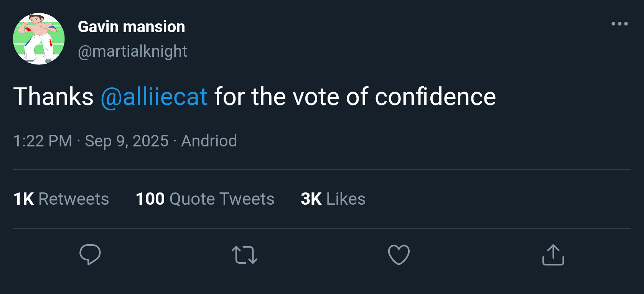Viewport: 644px width, 294px height.
Task: Click the Andriod source label
Action: pos(209,141)
